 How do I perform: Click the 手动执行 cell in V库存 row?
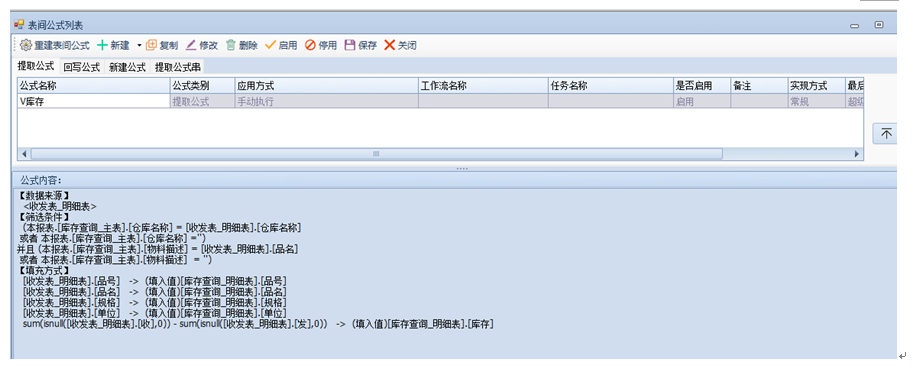[326, 101]
